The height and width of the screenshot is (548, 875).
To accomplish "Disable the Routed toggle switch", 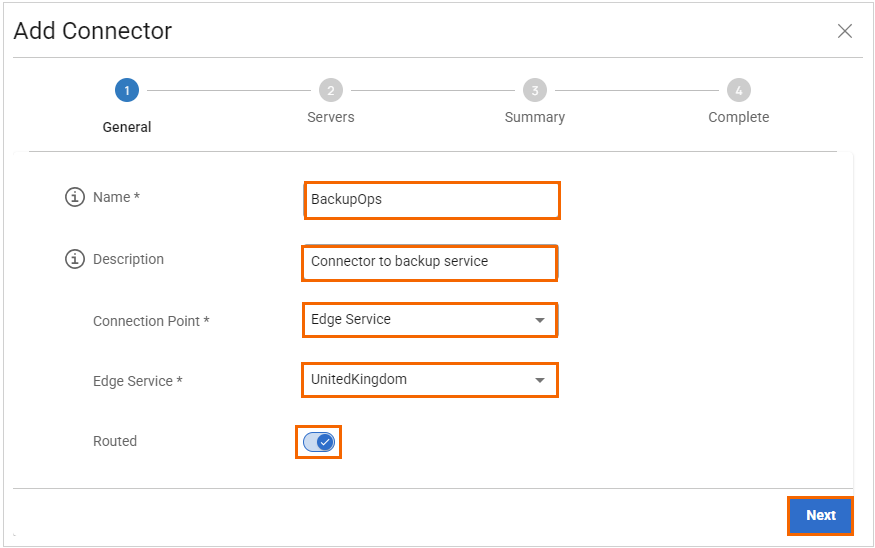I will 319,442.
